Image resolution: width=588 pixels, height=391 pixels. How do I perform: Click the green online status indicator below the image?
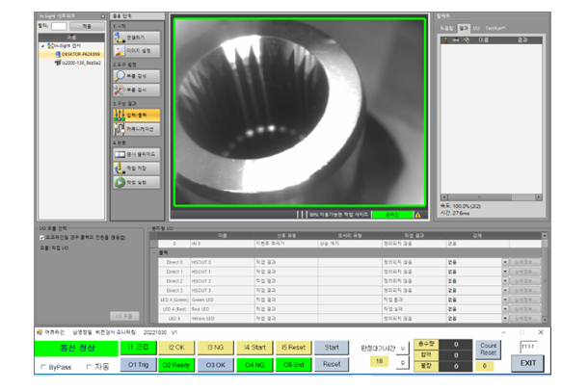point(392,215)
